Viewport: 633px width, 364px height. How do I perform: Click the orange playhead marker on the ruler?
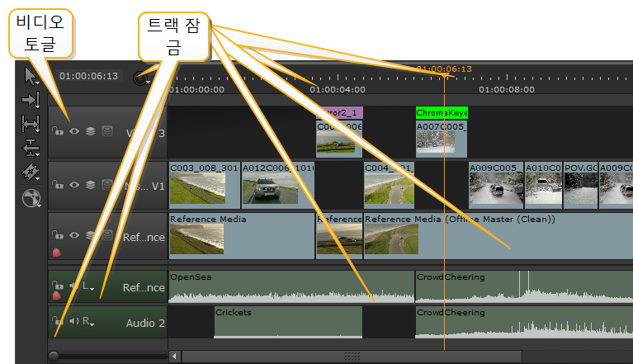point(445,75)
